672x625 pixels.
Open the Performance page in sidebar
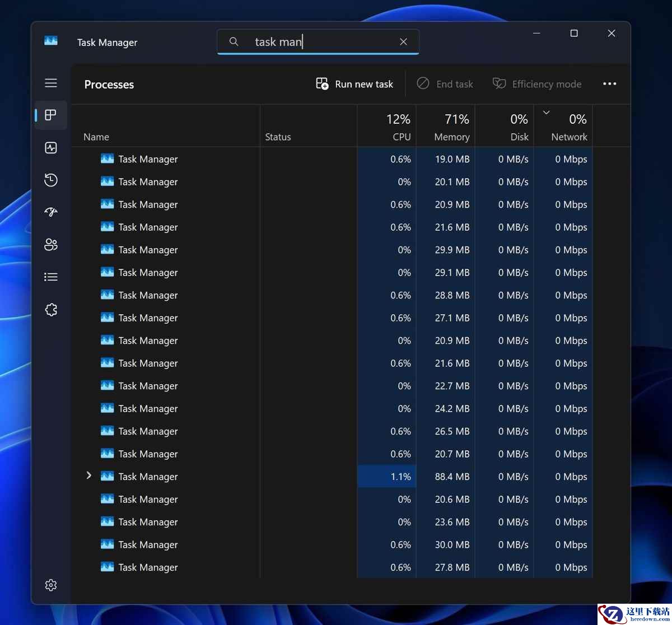51,148
